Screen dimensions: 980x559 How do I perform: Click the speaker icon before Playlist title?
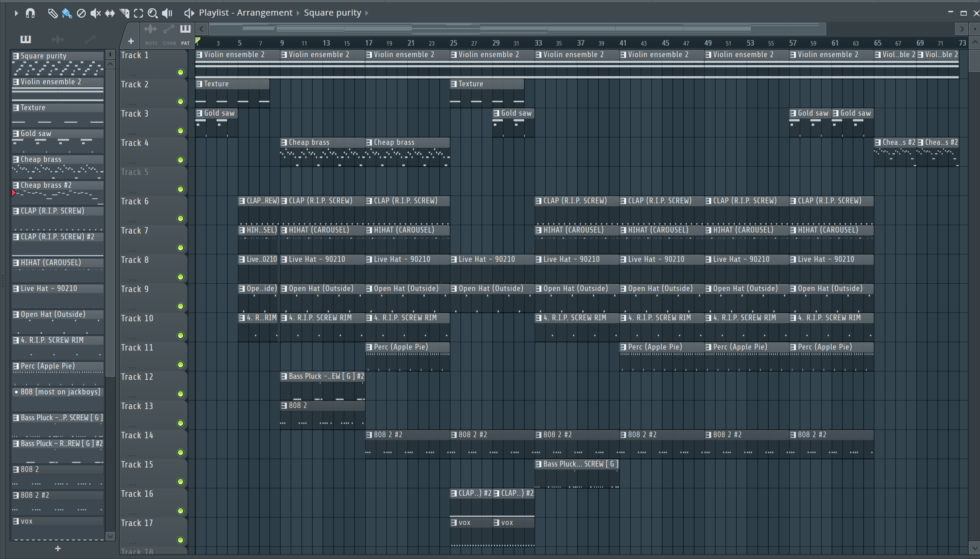coord(189,14)
